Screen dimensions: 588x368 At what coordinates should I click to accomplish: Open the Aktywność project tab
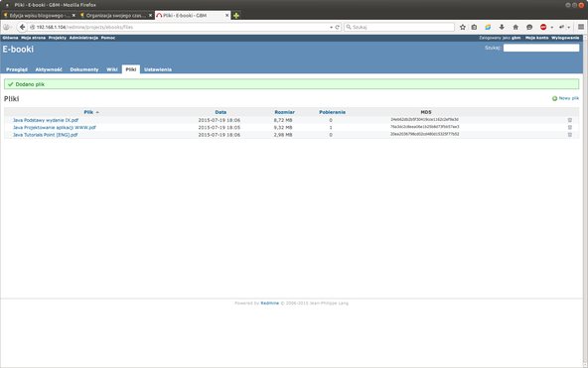coord(49,69)
